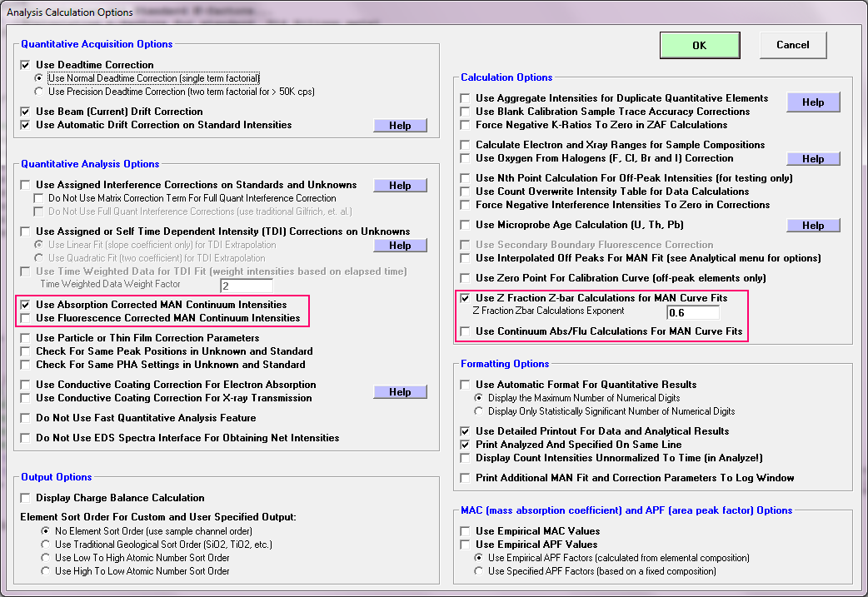Open Help for Oxygen From Halogens Correction
The width and height of the screenshot is (868, 597).
(x=813, y=159)
